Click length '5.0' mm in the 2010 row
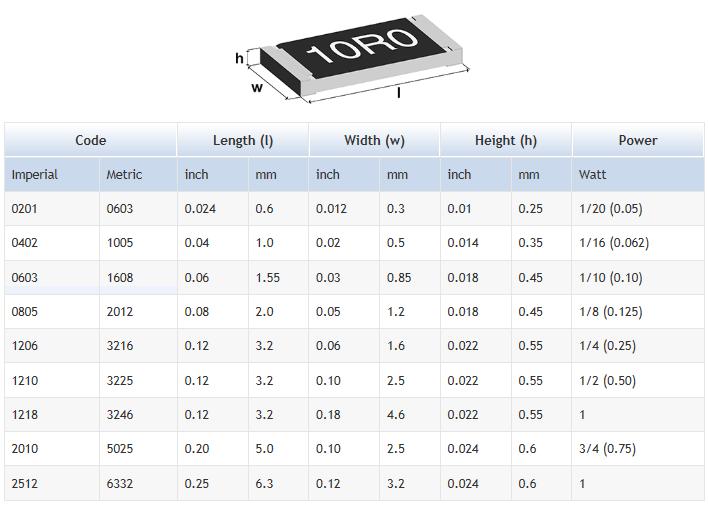 click(x=264, y=449)
